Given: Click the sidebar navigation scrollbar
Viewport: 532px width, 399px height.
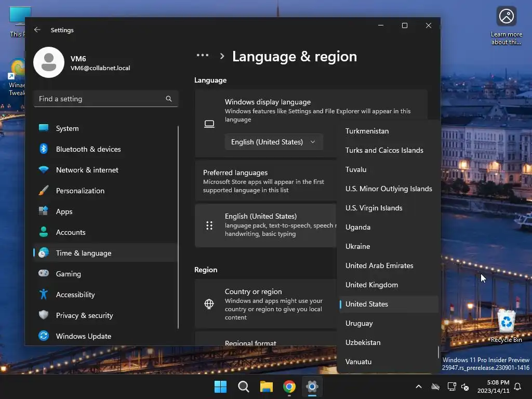Looking at the screenshot, I should [x=178, y=227].
